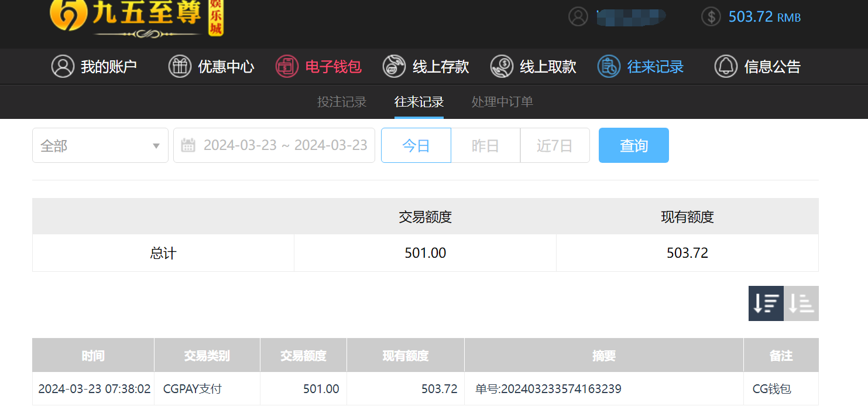868x413 pixels.
Task: Go to 线上存款 page
Action: coord(441,67)
